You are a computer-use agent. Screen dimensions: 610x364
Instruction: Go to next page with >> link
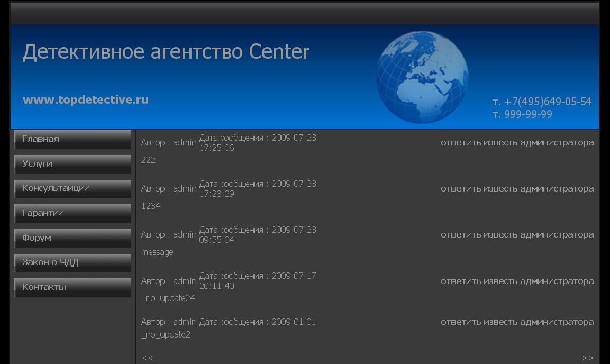pos(587,358)
